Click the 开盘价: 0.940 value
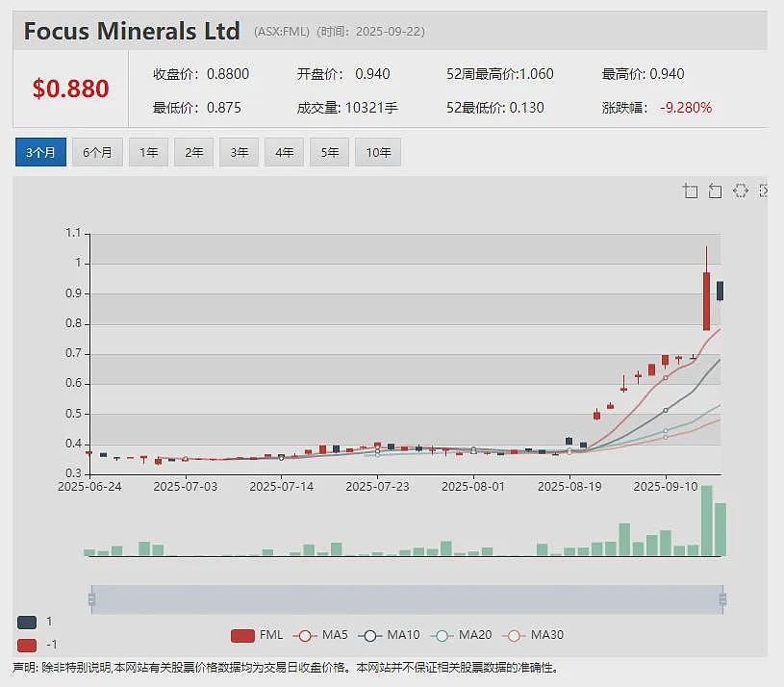This screenshot has height=687, width=784. click(x=343, y=74)
